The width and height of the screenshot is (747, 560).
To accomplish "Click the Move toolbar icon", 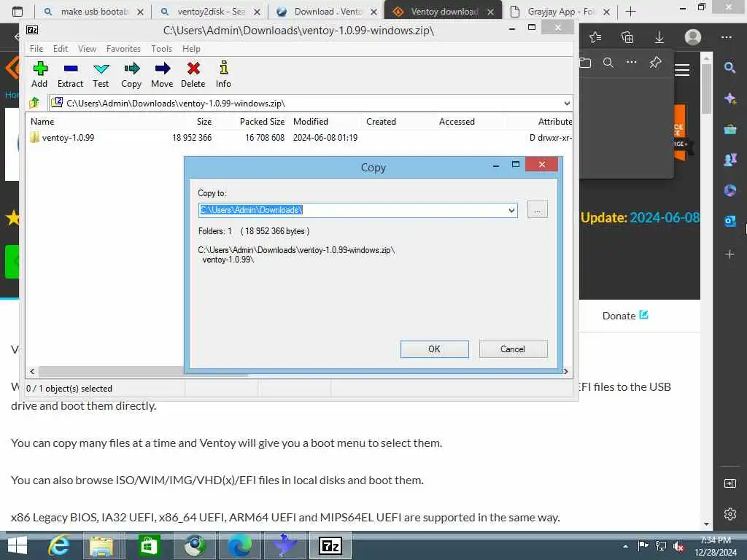I will click(162, 74).
